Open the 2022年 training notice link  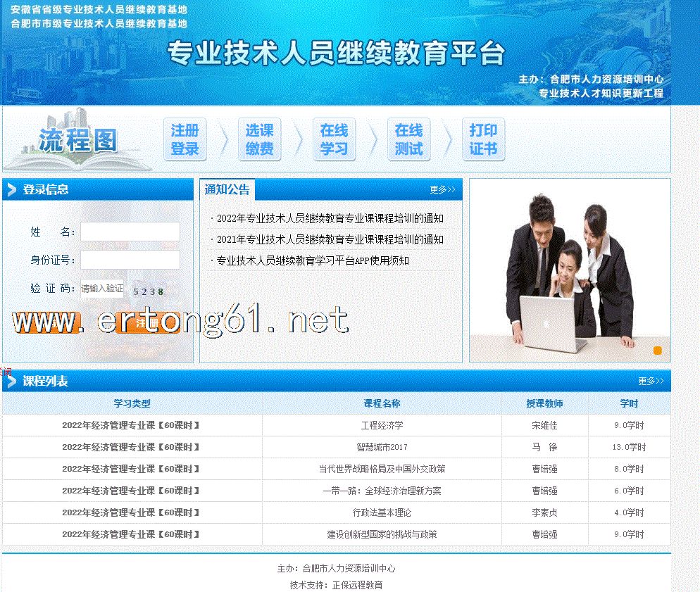pyautogui.click(x=330, y=219)
